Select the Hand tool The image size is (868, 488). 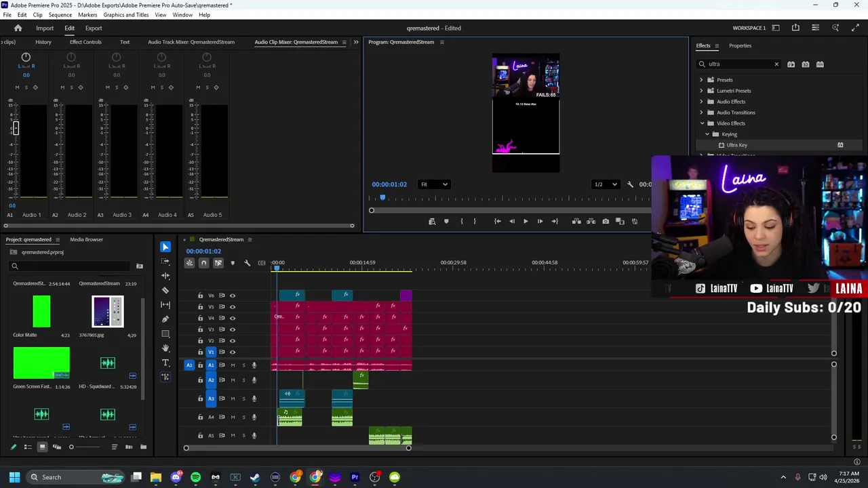165,348
